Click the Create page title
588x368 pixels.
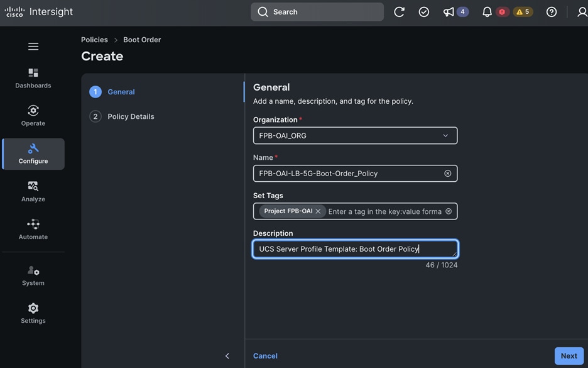[102, 57]
